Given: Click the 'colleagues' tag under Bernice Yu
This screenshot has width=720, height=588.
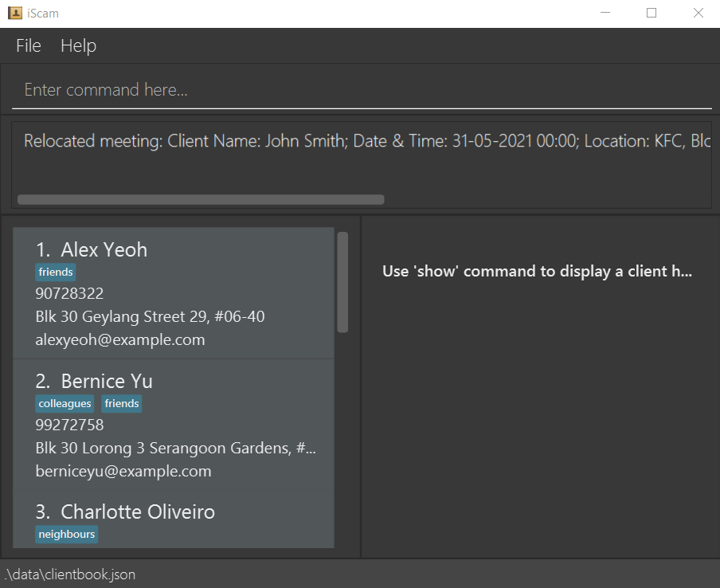Looking at the screenshot, I should (65, 403).
